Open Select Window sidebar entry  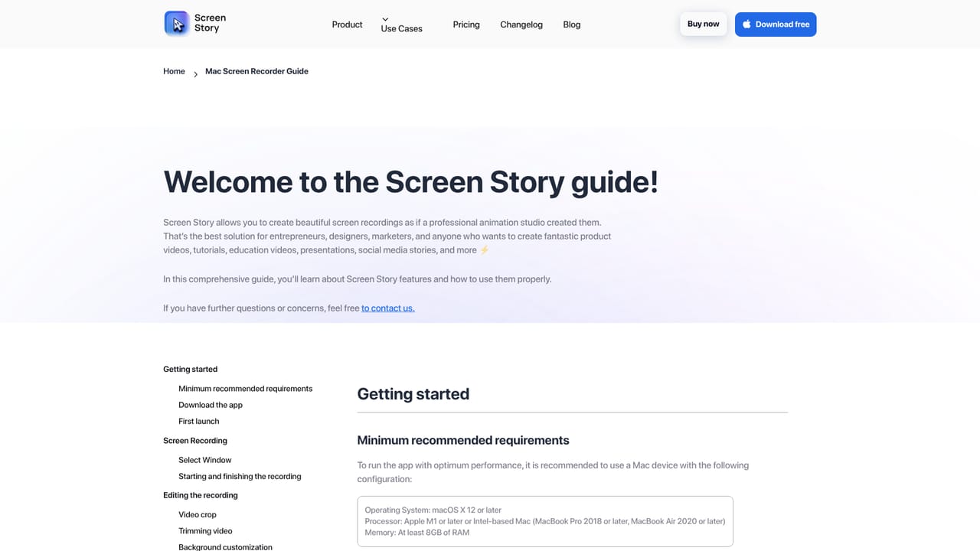point(205,460)
